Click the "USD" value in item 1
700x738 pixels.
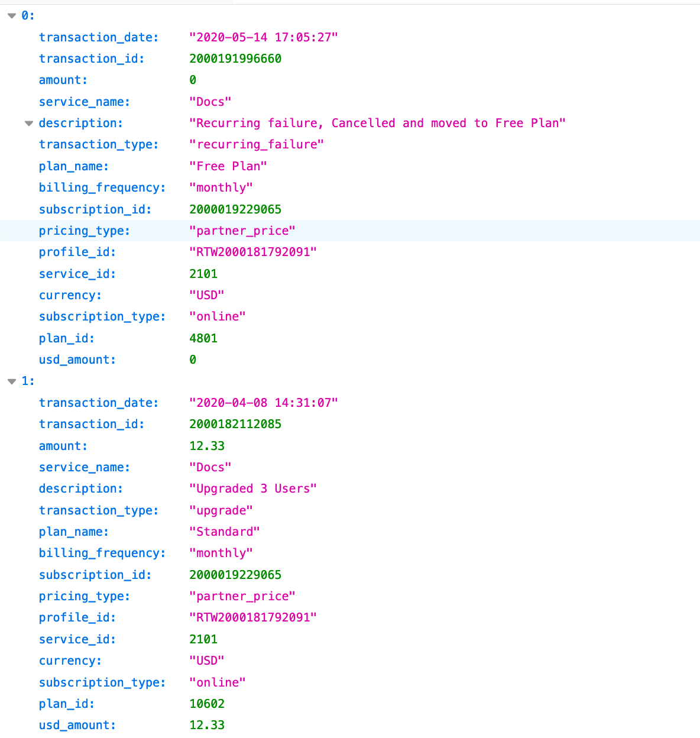point(207,661)
